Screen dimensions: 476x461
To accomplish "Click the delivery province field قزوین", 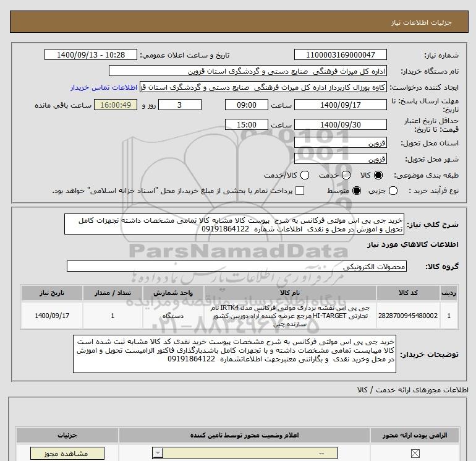I will 340,142.
